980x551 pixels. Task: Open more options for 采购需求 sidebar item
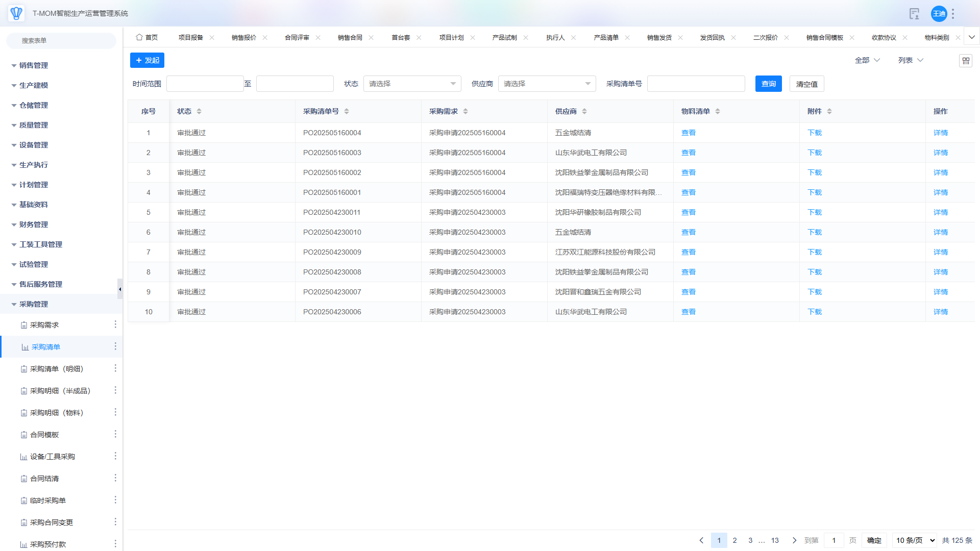(x=115, y=324)
